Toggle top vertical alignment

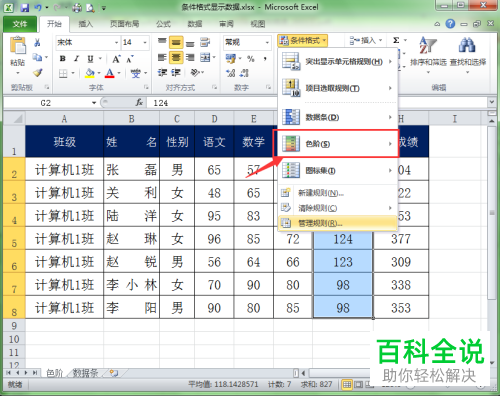pos(162,41)
